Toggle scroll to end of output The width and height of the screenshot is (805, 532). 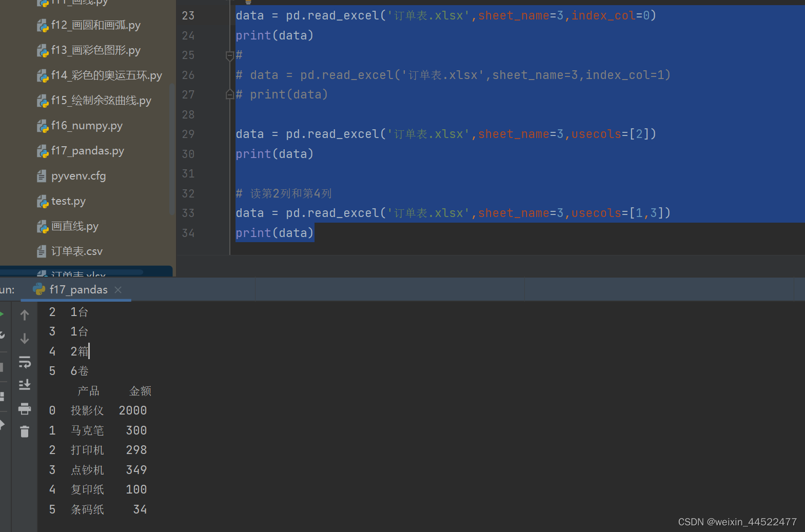25,385
